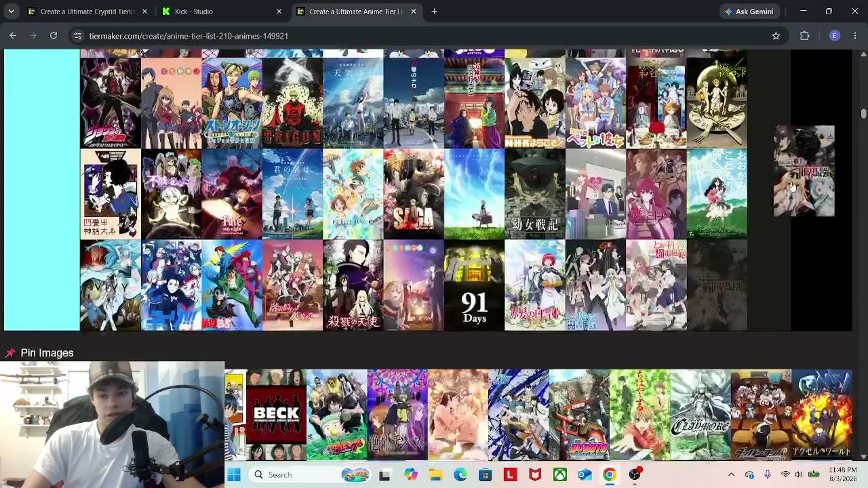
Task: View site information for tiermaker.com
Action: tap(77, 36)
